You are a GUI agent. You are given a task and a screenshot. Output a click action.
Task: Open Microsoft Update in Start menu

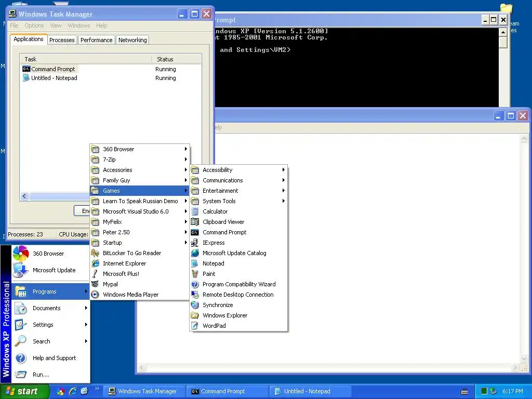tap(51, 270)
